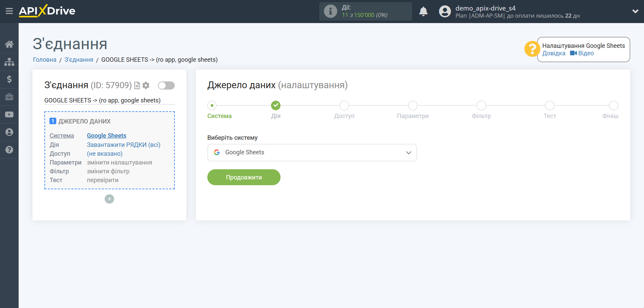Open З'єднання breadcrumb item

click(x=79, y=59)
